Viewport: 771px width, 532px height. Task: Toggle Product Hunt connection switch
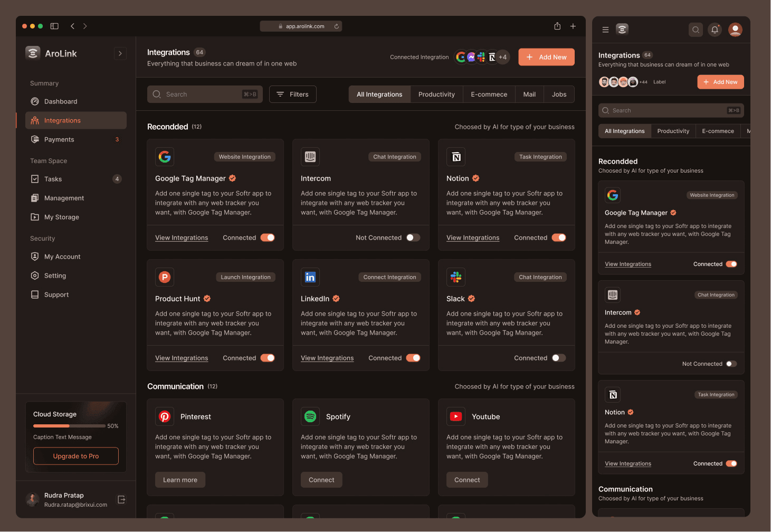(x=268, y=358)
